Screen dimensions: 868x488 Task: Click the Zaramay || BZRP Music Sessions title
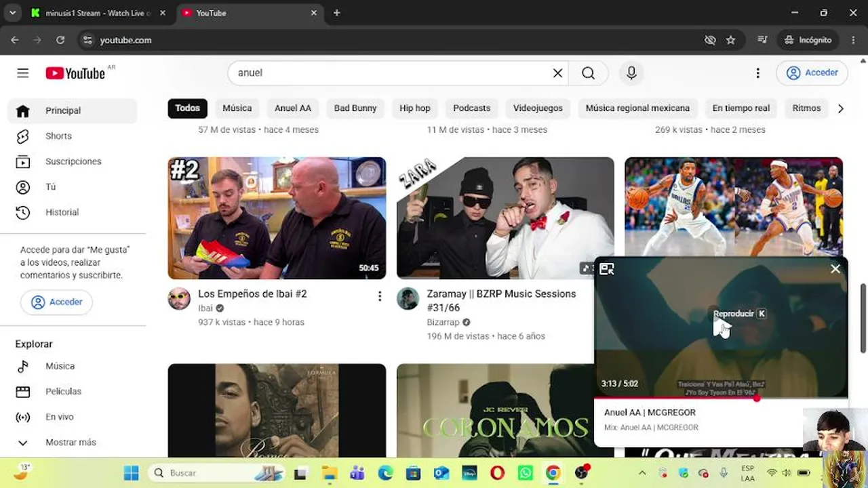(501, 300)
